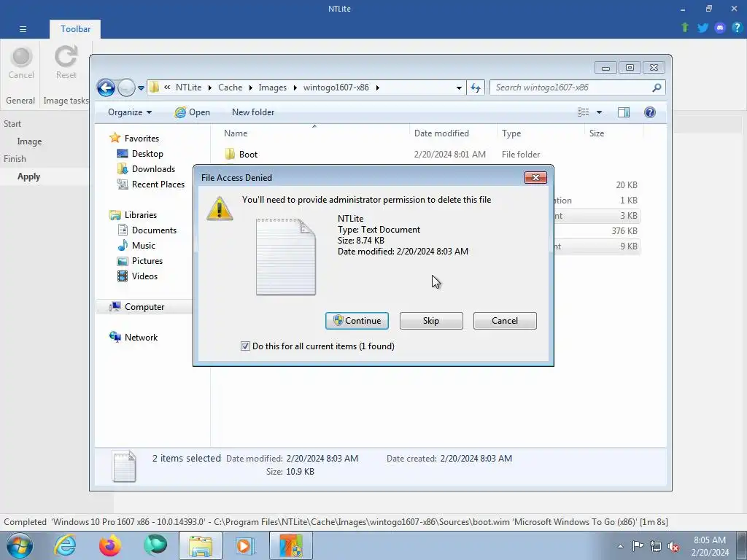Open NTLite help question mark icon
Screen dimensions: 747x560
click(x=737, y=28)
